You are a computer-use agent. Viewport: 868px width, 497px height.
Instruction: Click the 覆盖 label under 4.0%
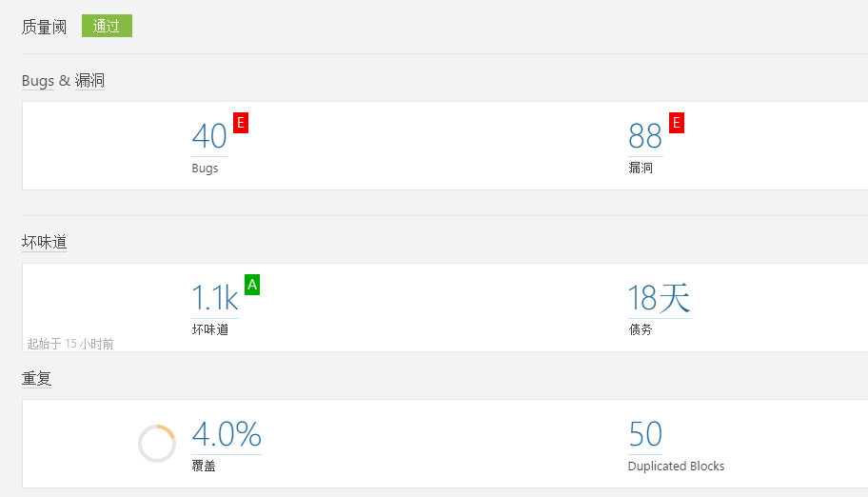point(204,466)
